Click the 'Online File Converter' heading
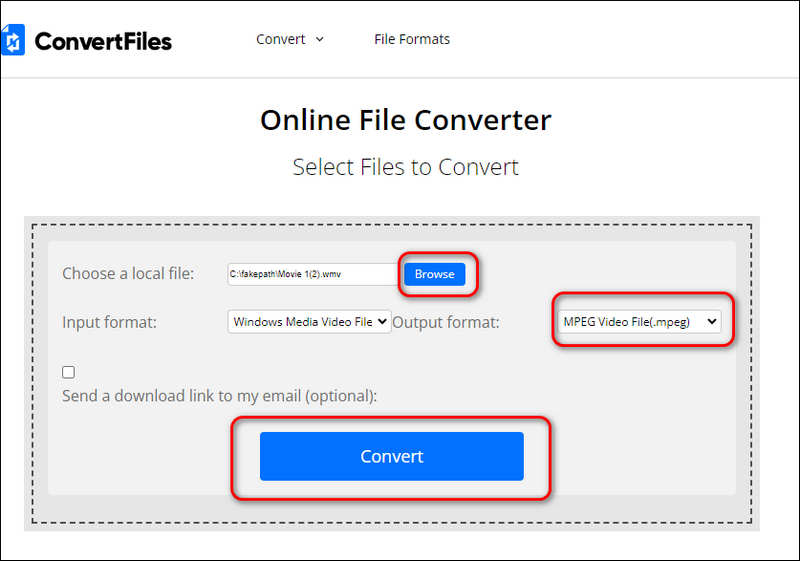The image size is (800, 561). [406, 120]
